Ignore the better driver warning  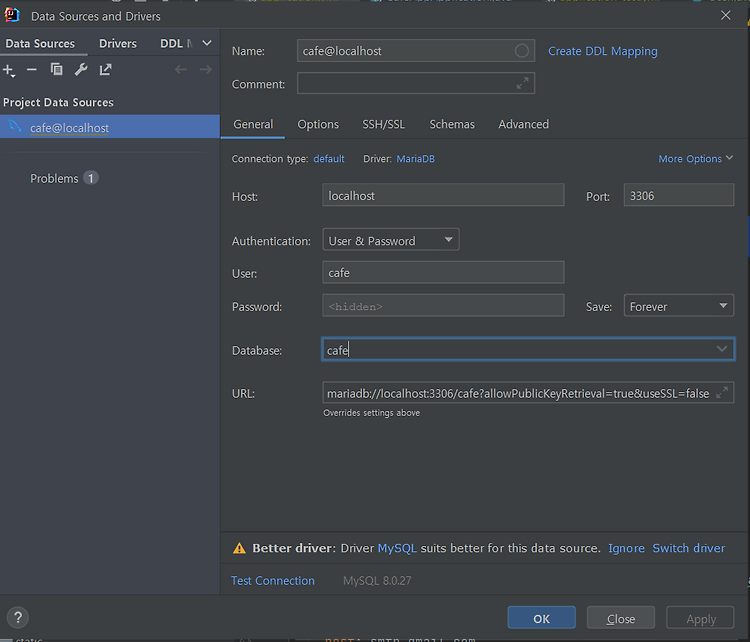pos(626,548)
